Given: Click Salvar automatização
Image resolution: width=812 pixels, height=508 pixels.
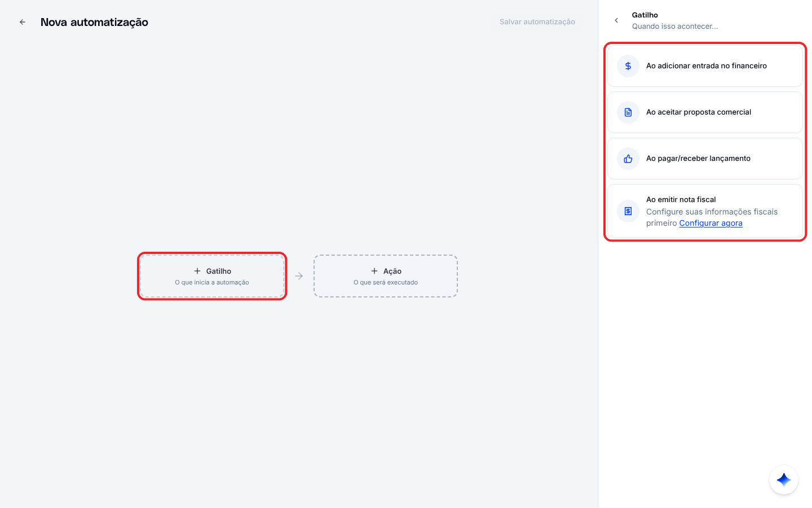Looking at the screenshot, I should point(537,22).
